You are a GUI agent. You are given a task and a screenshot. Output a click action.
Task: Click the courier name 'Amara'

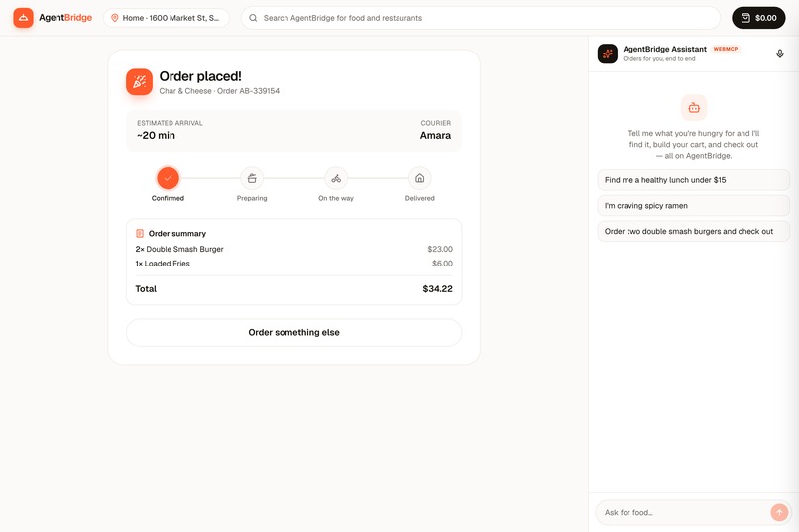[435, 135]
